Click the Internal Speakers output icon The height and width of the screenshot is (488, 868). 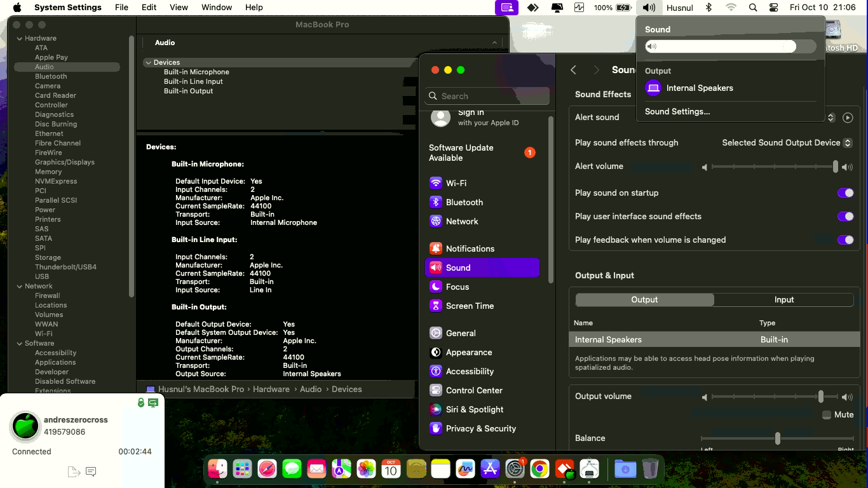tap(653, 88)
